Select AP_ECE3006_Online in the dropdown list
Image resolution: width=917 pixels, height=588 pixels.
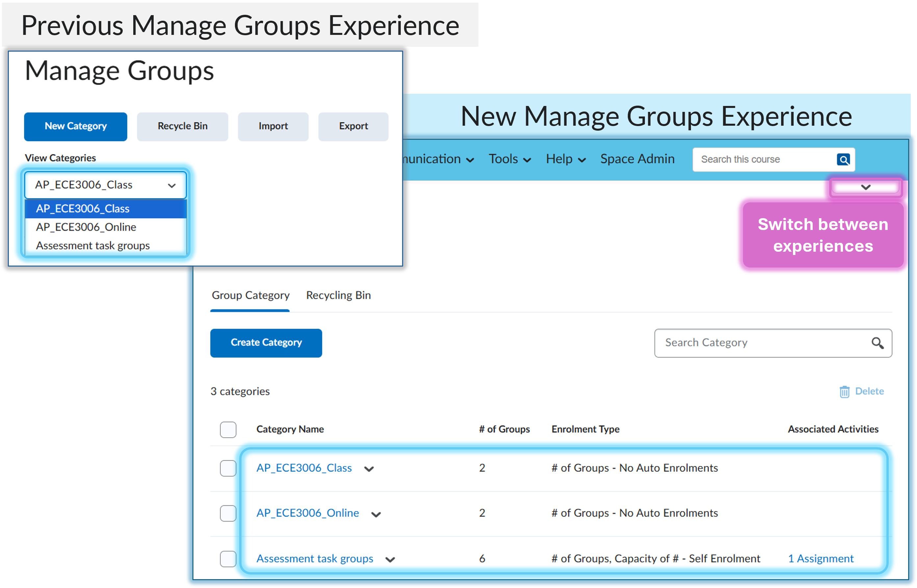pos(106,227)
